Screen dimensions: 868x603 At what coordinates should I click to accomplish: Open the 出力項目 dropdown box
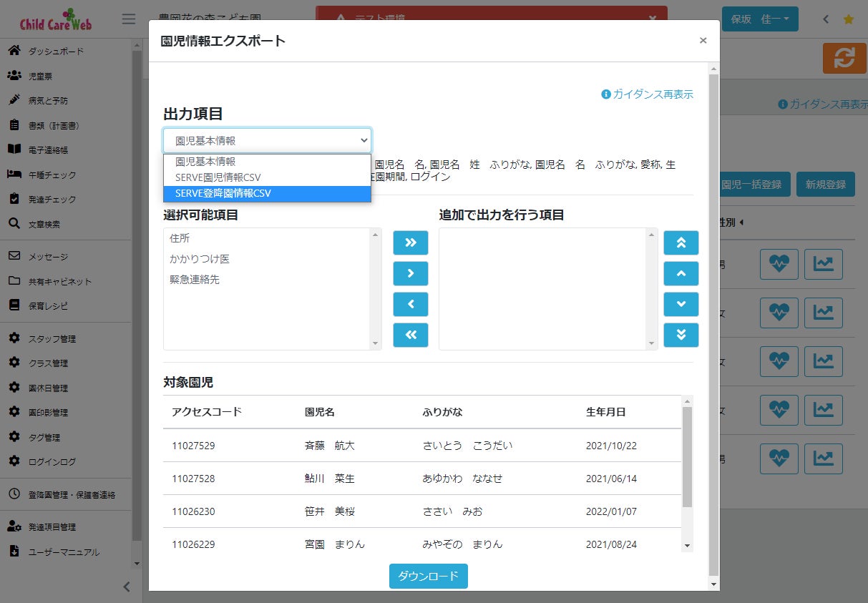[267, 141]
